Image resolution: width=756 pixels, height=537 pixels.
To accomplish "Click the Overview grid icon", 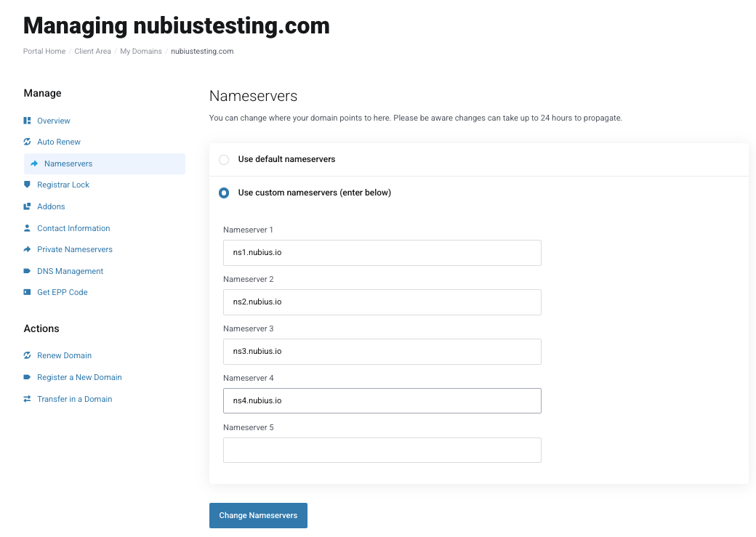I will click(27, 121).
